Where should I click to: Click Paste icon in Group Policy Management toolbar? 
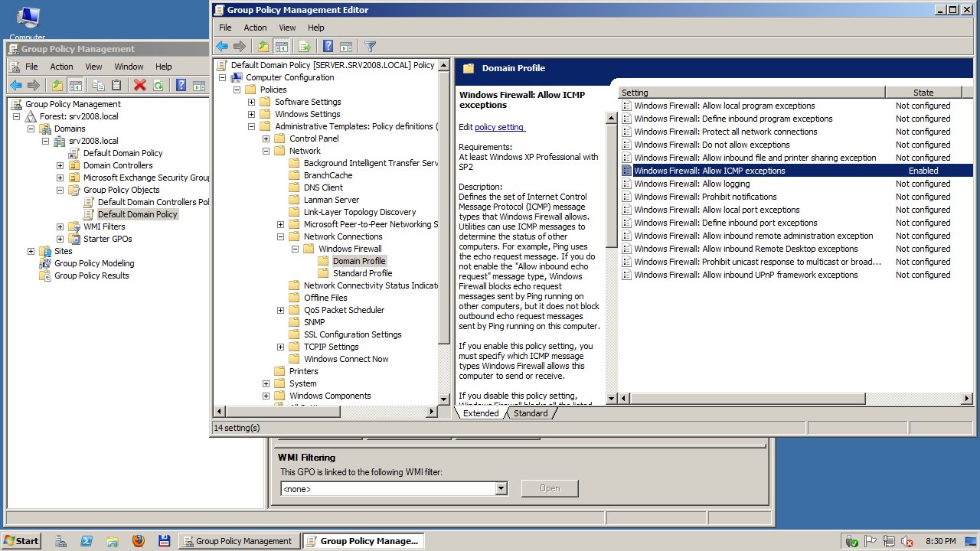(116, 85)
